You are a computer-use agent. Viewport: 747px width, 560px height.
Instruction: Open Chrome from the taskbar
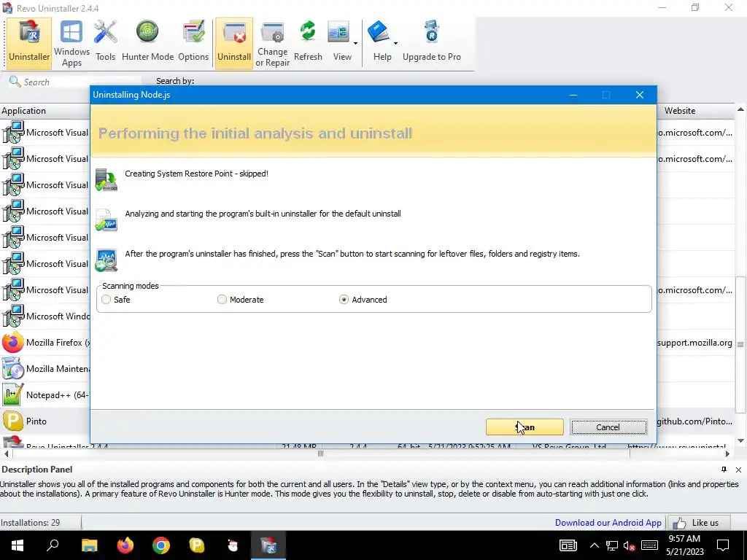161,545
